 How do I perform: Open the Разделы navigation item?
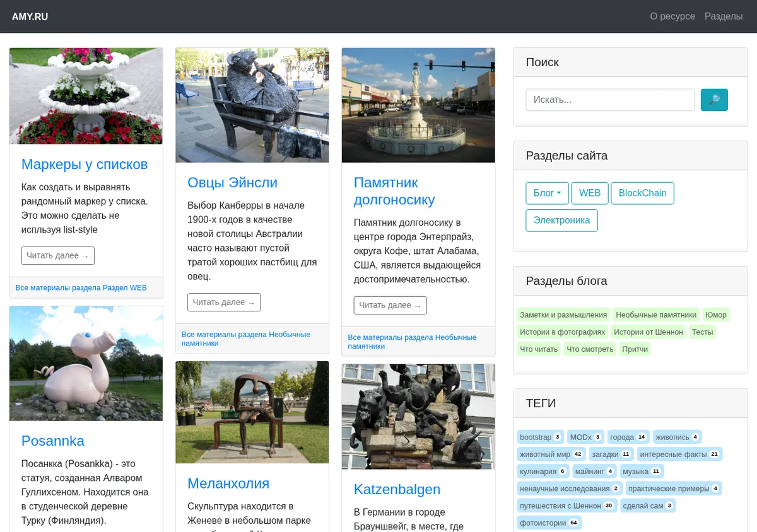point(724,16)
